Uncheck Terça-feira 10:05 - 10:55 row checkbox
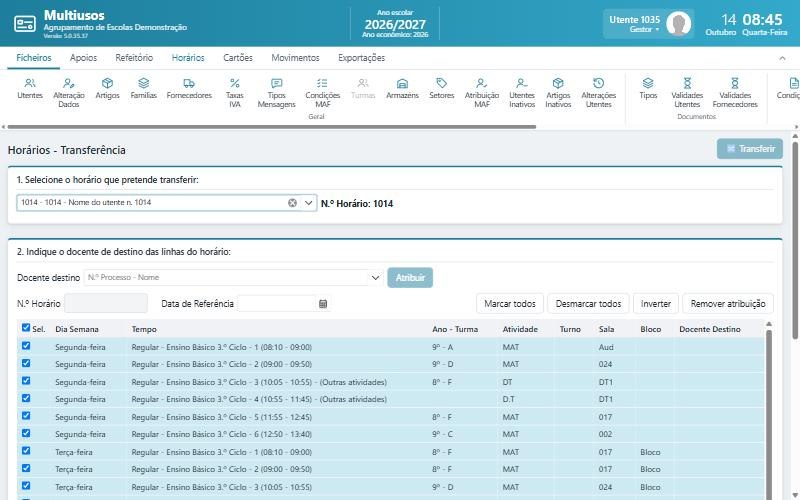800x500 pixels. click(26, 486)
